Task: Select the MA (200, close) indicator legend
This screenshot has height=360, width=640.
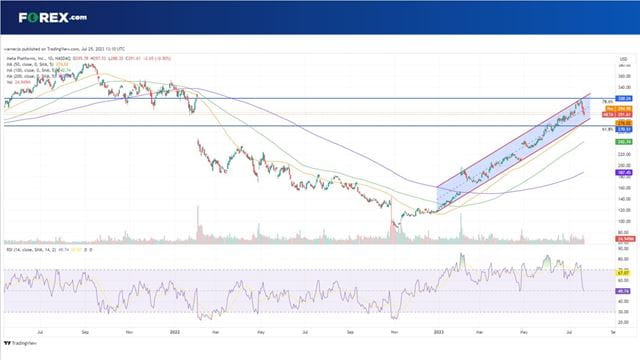Action: pos(39,76)
